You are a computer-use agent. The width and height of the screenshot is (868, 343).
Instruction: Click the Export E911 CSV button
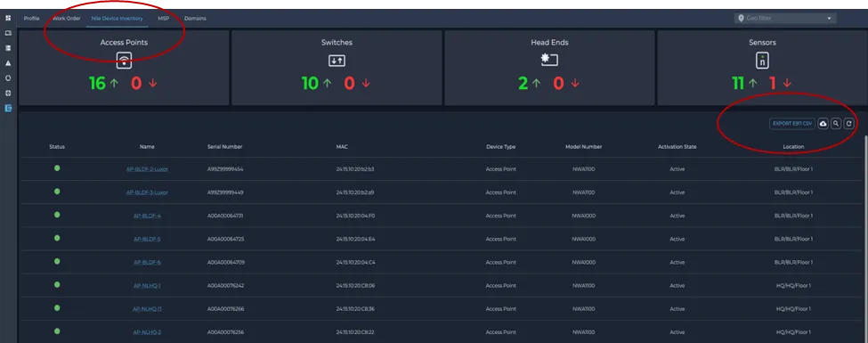(792, 124)
